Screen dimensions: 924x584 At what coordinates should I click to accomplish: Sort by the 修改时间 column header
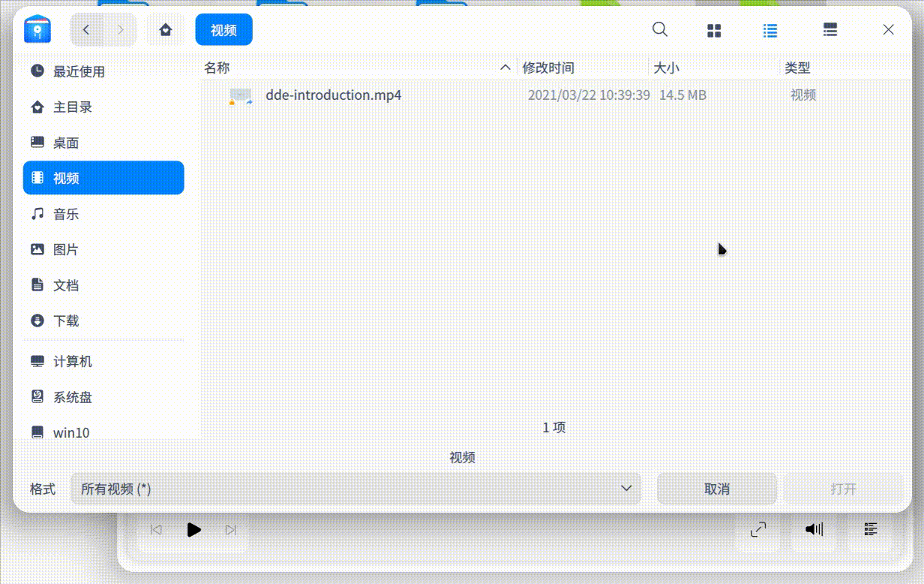point(583,68)
